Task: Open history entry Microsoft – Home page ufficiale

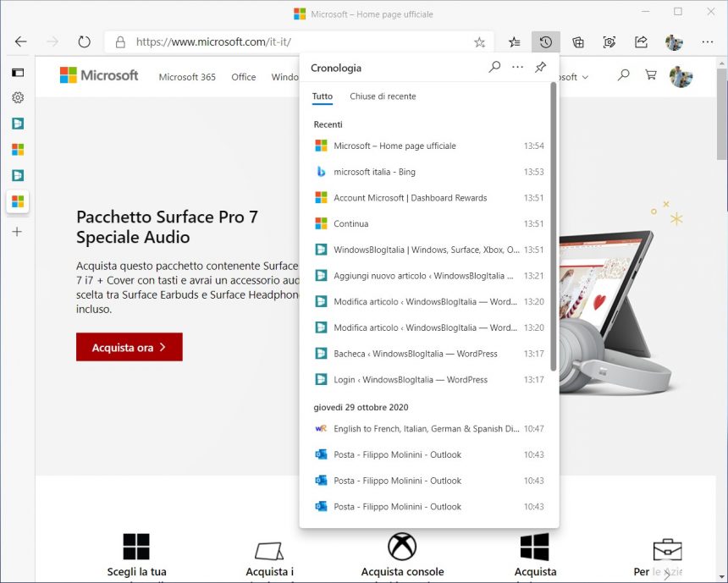Action: [429, 146]
